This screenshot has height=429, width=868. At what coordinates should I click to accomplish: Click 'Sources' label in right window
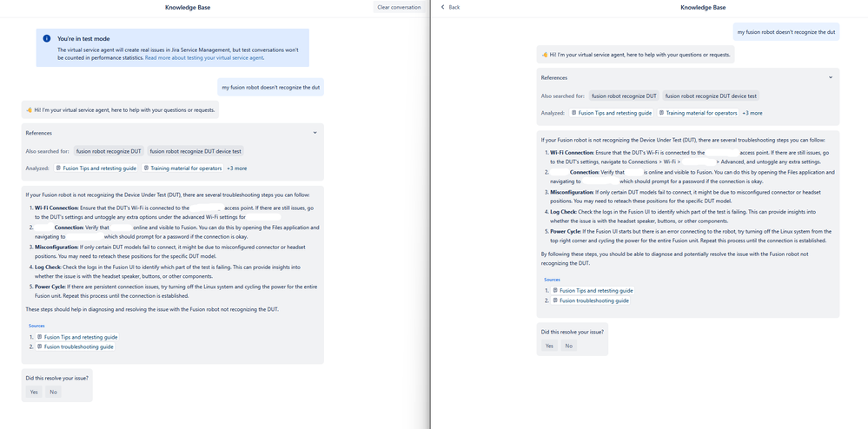[x=552, y=280]
